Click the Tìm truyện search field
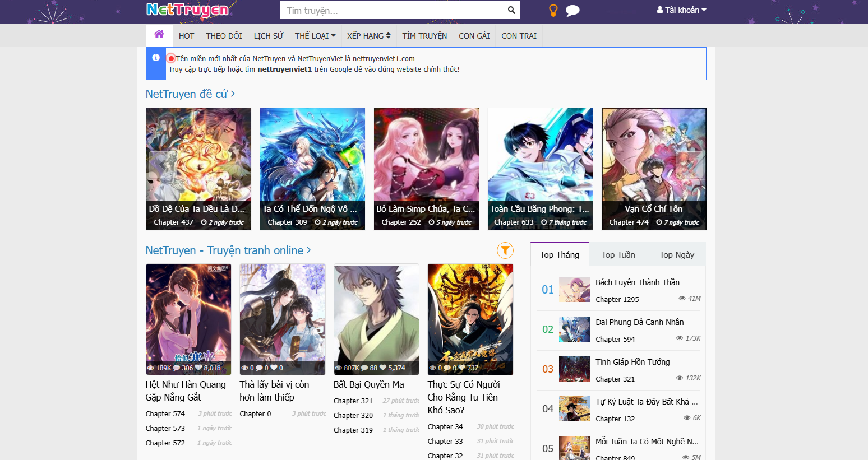 pyautogui.click(x=393, y=11)
